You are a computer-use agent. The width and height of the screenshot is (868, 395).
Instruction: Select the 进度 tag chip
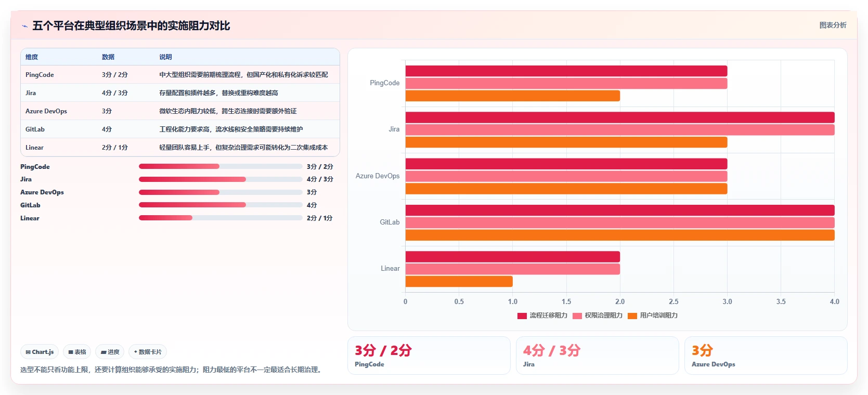click(x=110, y=352)
